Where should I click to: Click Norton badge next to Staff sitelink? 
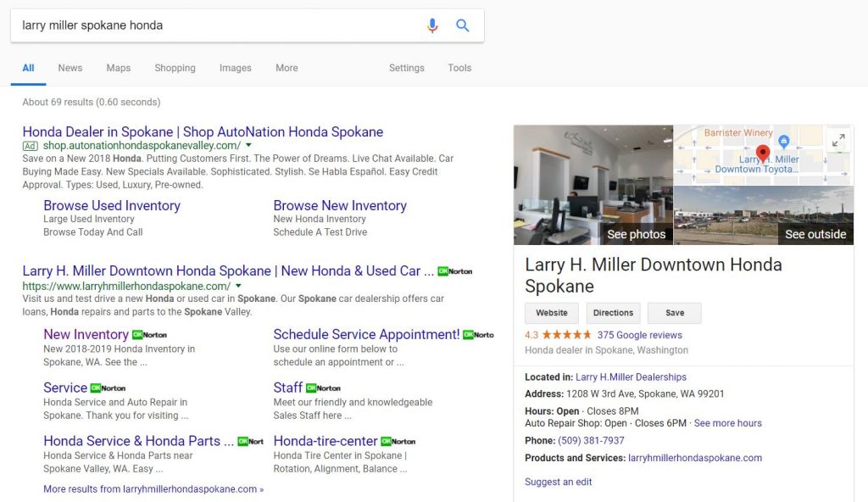click(323, 388)
